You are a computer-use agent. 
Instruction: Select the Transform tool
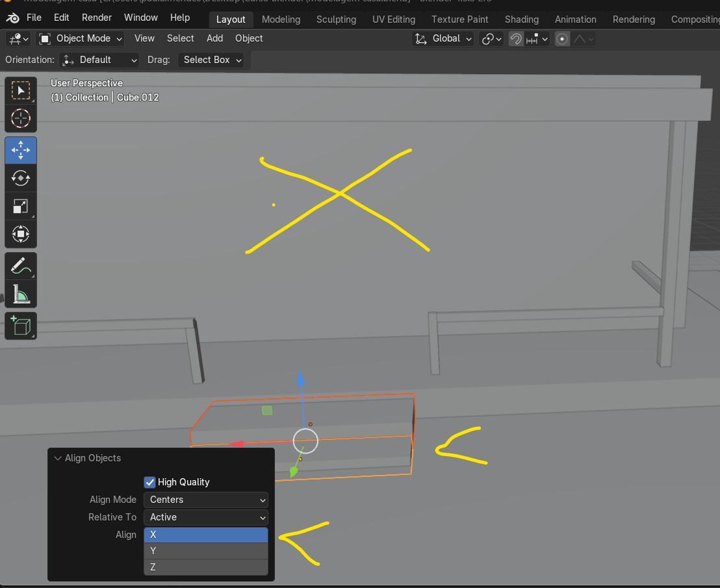[x=21, y=234]
